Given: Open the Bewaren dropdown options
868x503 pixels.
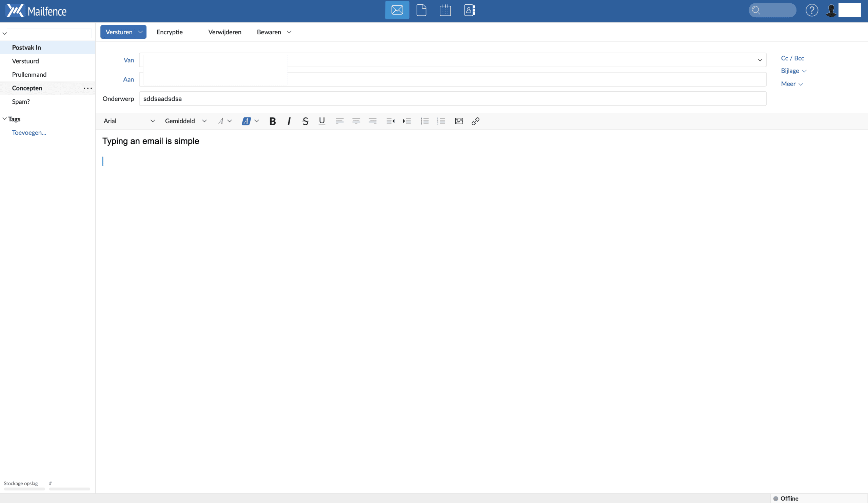Looking at the screenshot, I should (x=289, y=32).
